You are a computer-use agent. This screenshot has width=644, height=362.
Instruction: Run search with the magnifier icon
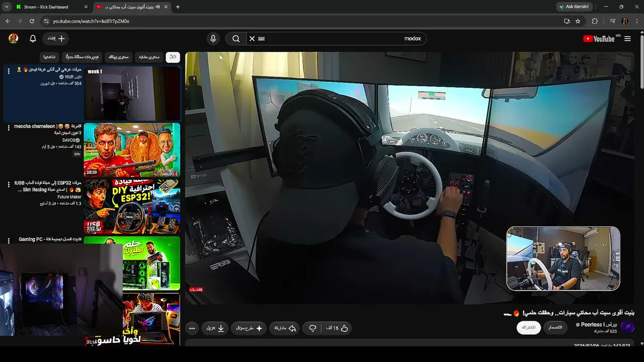click(x=235, y=39)
